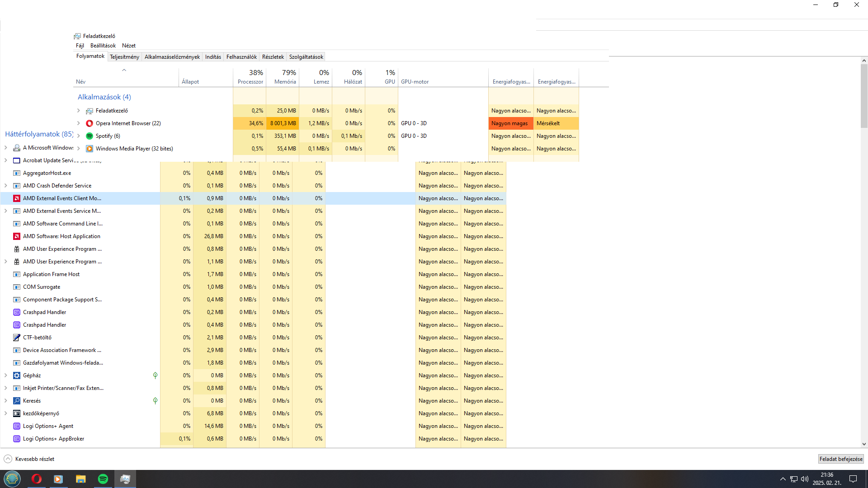868x488 pixels.
Task: Click the Opera Internet Browser process icon
Action: coord(90,123)
